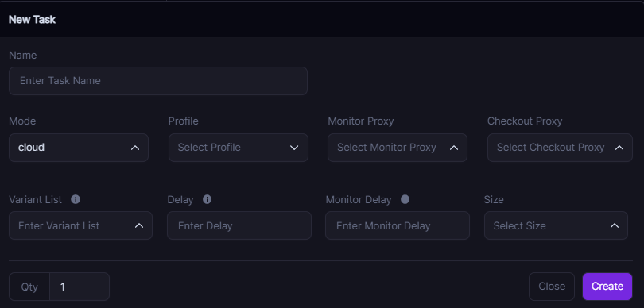Open the Select Profile dropdown
This screenshot has height=308, width=644.
pos(239,148)
